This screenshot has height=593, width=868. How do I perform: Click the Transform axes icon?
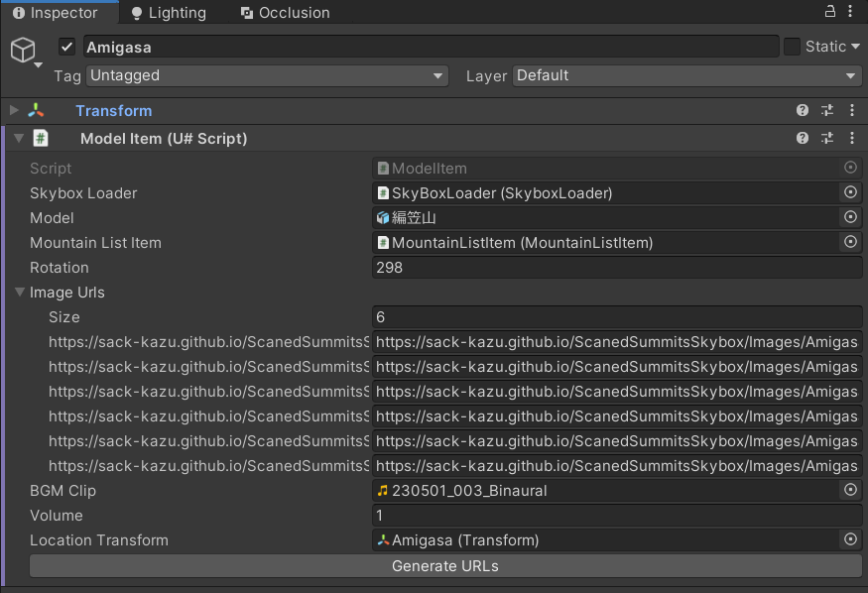(x=36, y=110)
